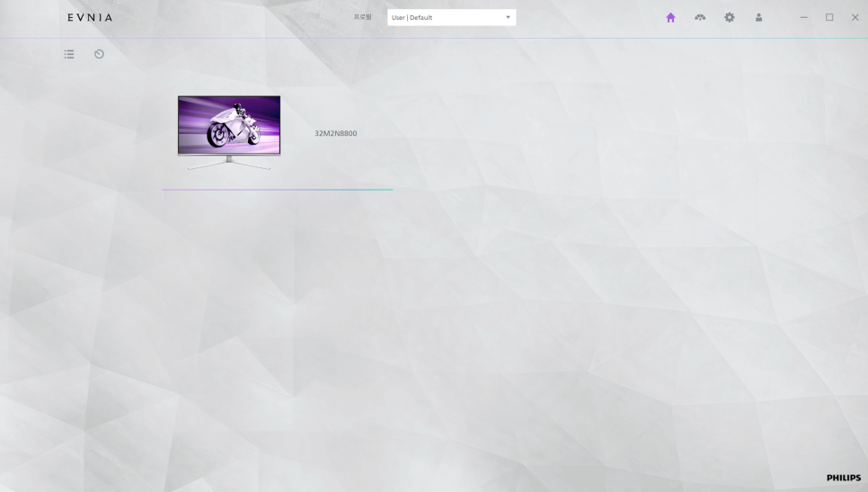Click the 'User | Default' text

click(412, 18)
